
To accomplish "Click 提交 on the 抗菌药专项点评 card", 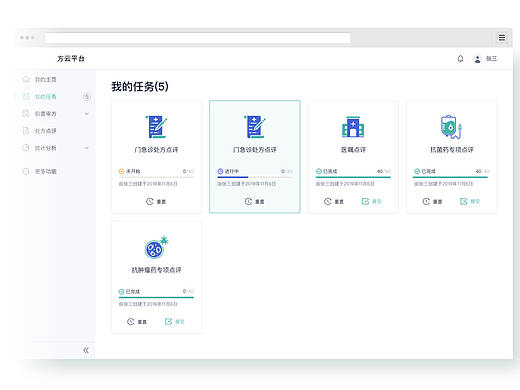I will click(x=470, y=201).
